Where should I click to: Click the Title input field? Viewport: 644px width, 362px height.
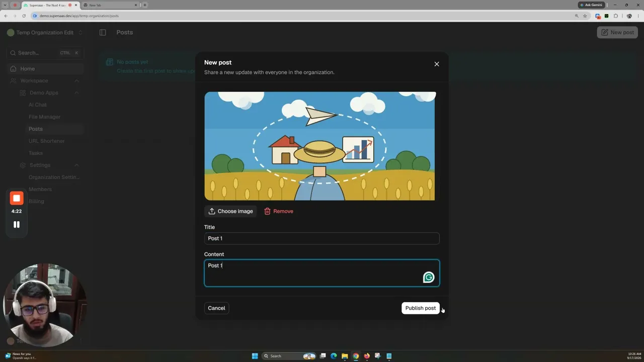(x=322, y=238)
